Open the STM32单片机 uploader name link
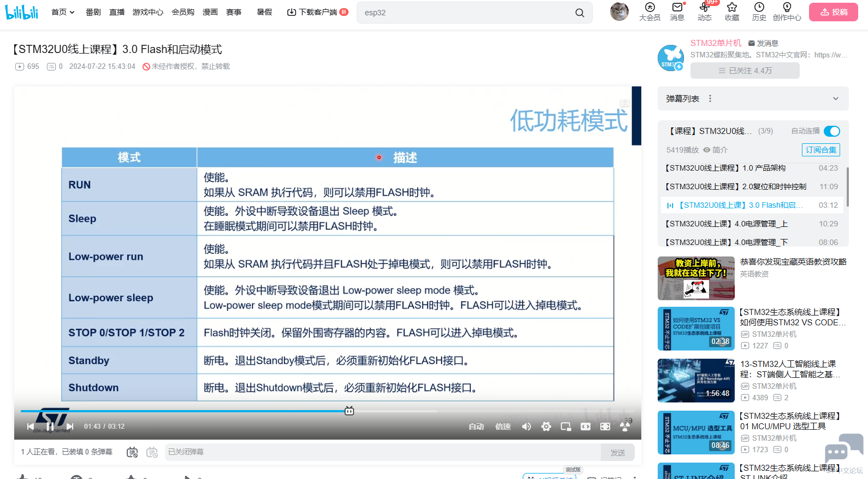This screenshot has width=868, height=479. (716, 43)
